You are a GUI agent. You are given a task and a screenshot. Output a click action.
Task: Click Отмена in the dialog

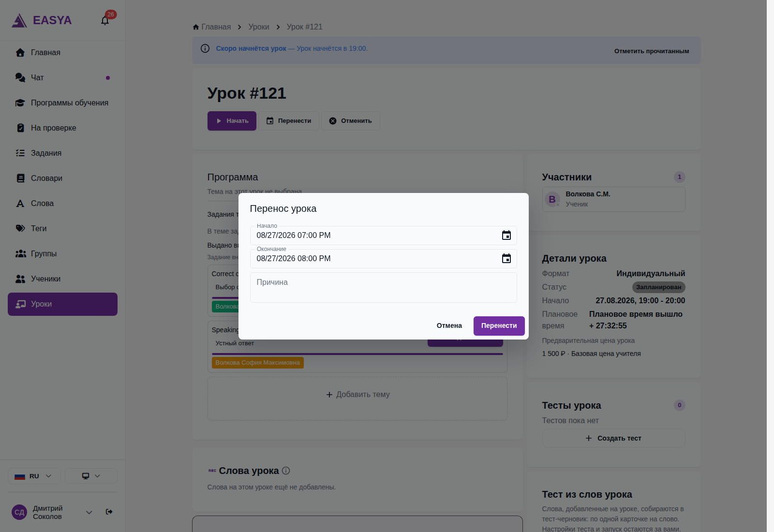coord(449,326)
